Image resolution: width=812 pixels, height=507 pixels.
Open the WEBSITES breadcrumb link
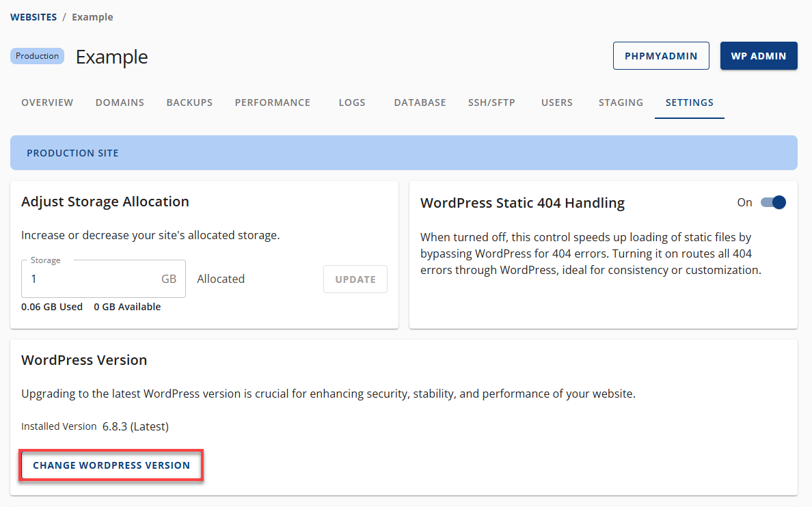33,16
